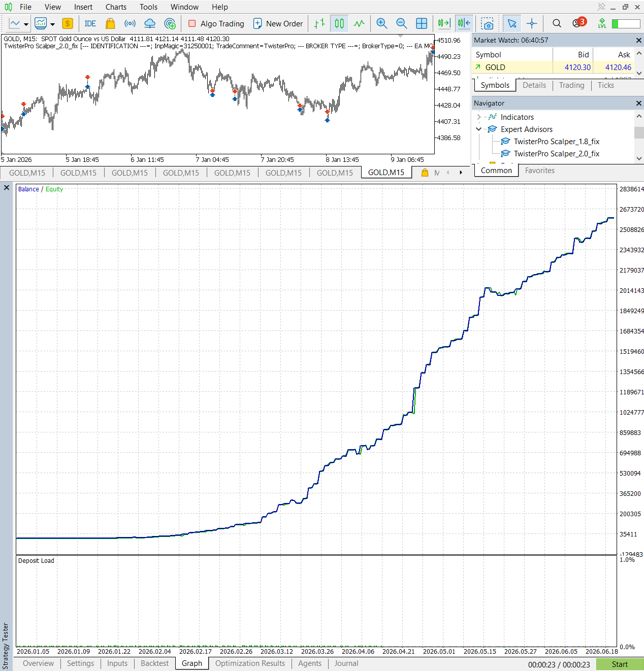
Task: Open the Tools menu
Action: 149,7
